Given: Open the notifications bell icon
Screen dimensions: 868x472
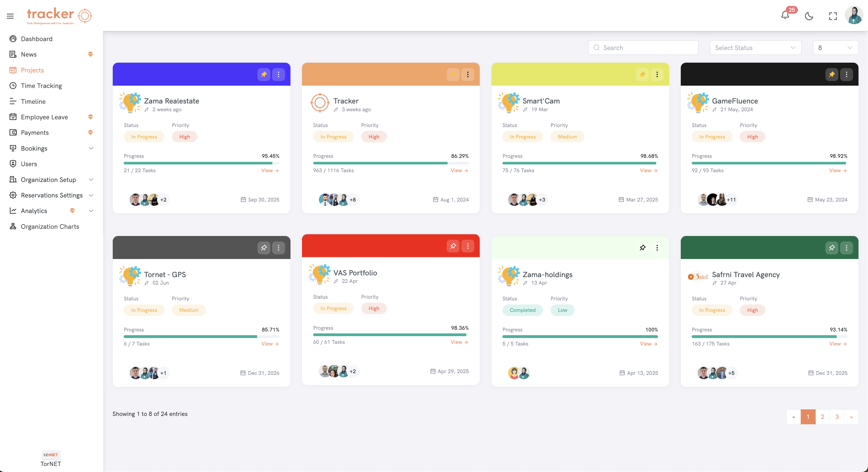Looking at the screenshot, I should pyautogui.click(x=785, y=16).
